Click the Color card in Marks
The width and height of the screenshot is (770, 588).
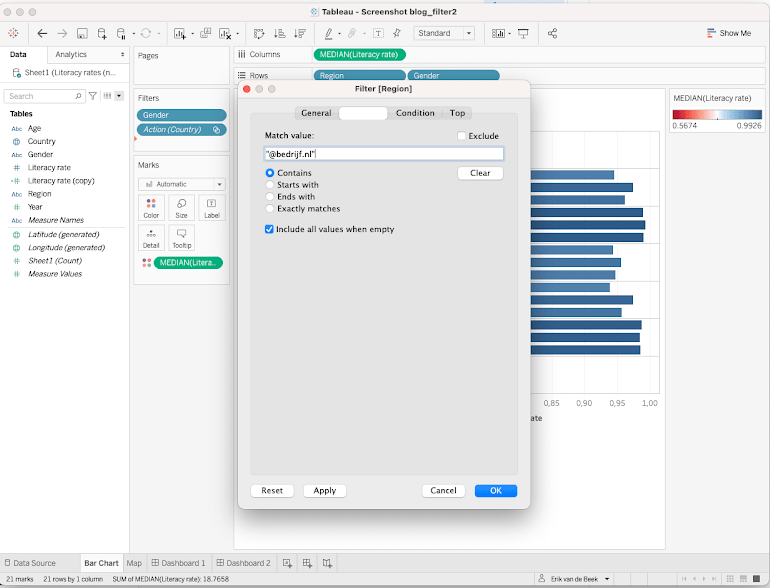point(151,207)
